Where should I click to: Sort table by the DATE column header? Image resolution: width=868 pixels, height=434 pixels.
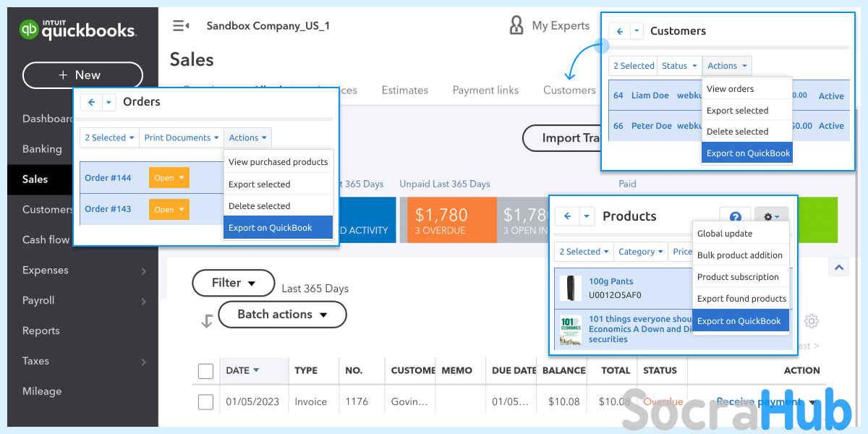pyautogui.click(x=242, y=370)
